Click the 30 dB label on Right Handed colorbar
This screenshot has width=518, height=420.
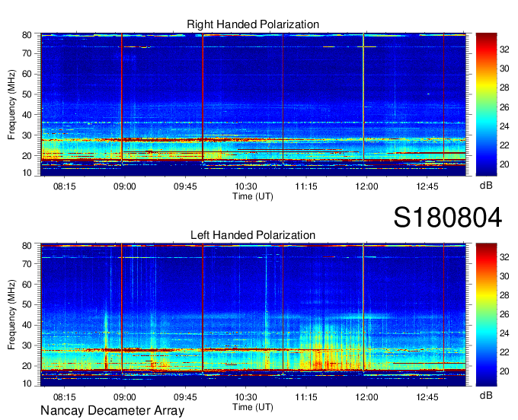(504, 68)
